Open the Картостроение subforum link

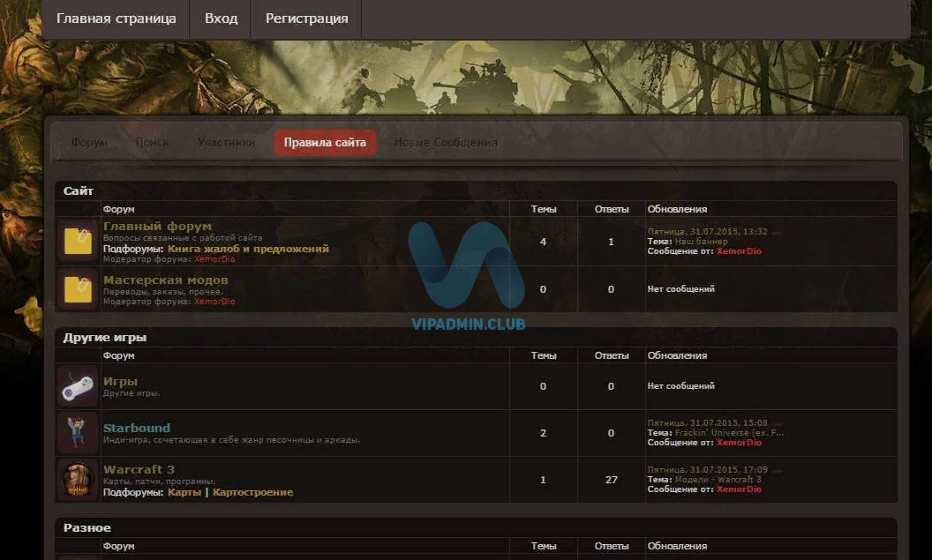pos(252,492)
